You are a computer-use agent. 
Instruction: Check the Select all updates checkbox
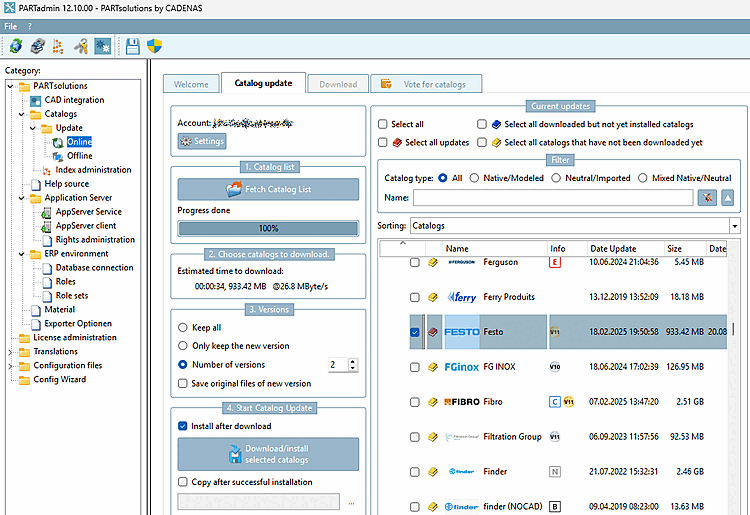382,142
